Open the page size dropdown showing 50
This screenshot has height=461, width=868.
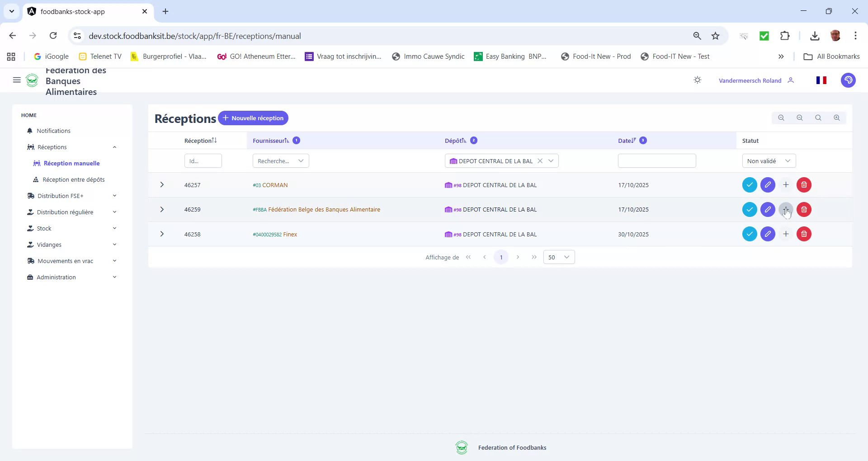[559, 257]
